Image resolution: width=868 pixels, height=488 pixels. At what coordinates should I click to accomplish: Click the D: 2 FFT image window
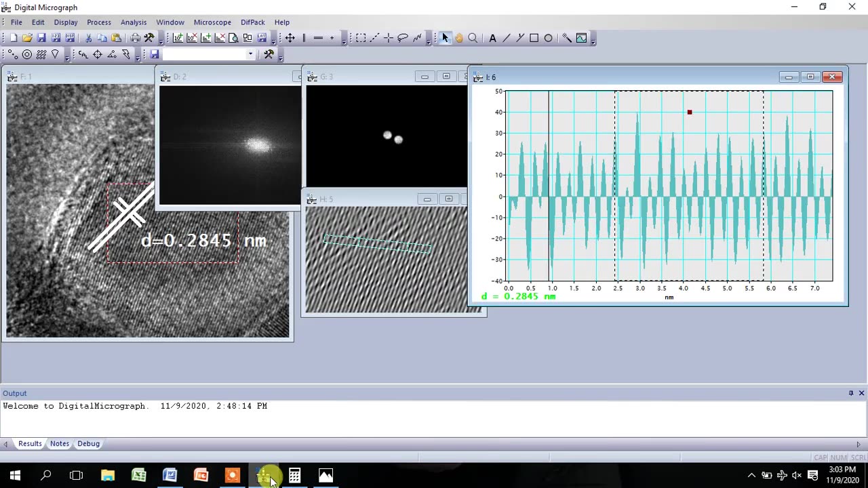pos(230,145)
